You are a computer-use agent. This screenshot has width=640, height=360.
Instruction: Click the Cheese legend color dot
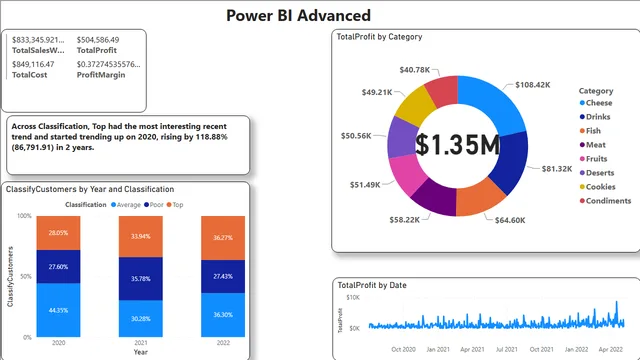coord(582,103)
